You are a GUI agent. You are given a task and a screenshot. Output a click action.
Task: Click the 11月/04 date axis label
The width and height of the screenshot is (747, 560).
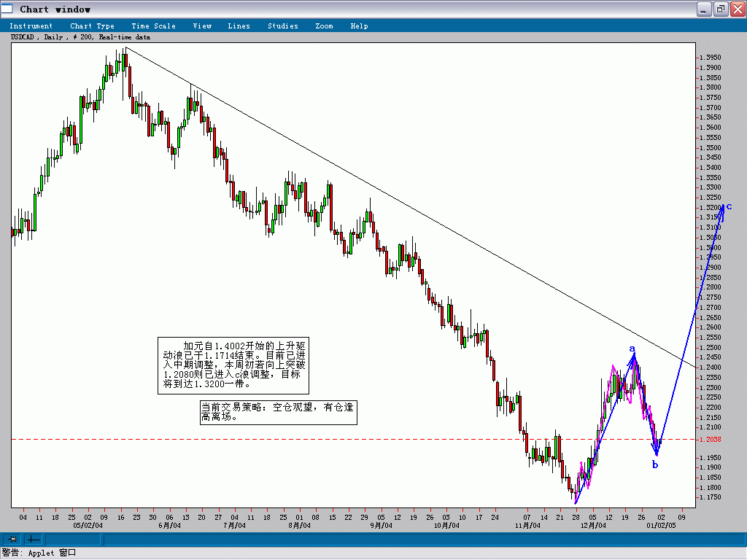coord(527,526)
